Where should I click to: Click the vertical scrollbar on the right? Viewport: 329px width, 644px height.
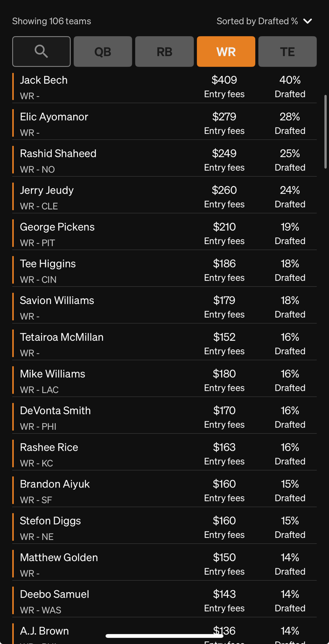coord(325,131)
